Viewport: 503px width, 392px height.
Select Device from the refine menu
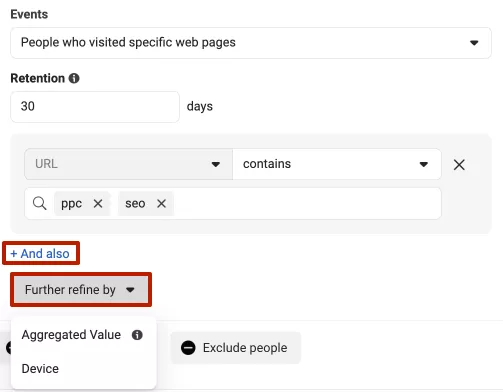pos(40,369)
